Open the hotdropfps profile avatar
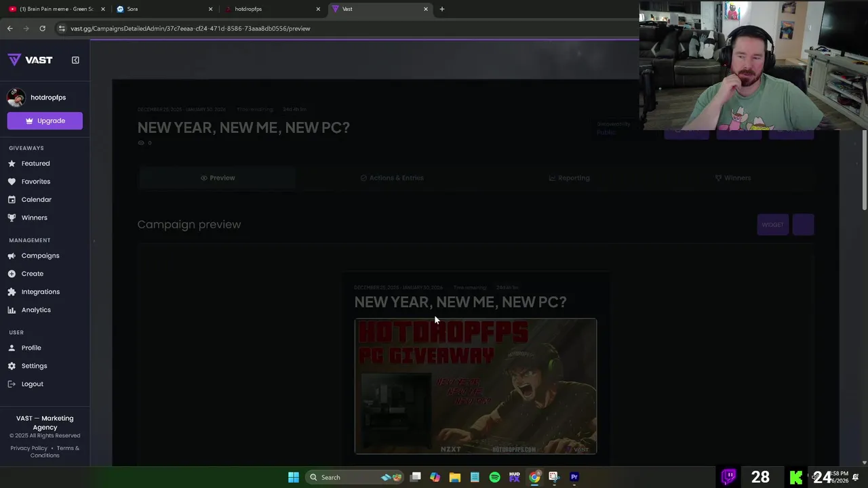This screenshot has height=488, width=868. [x=16, y=98]
